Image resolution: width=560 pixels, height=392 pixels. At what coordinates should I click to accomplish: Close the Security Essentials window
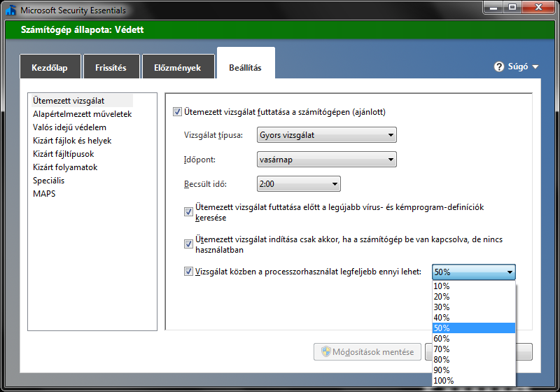[x=538, y=7]
